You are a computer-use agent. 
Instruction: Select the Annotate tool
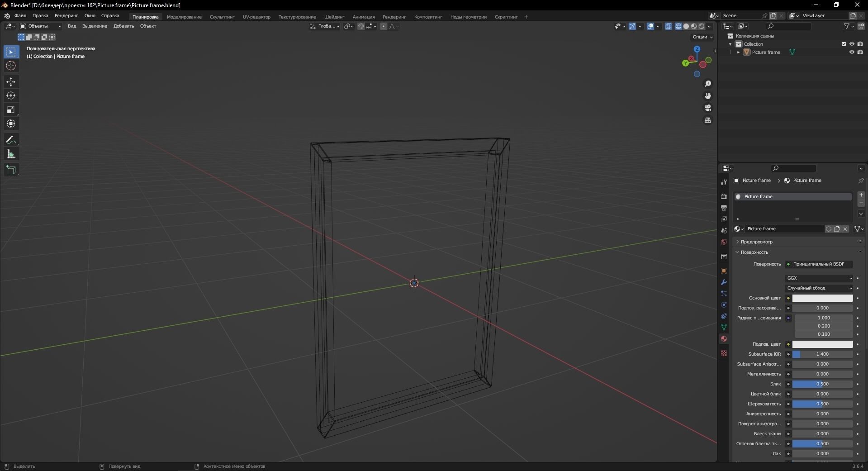coord(10,140)
